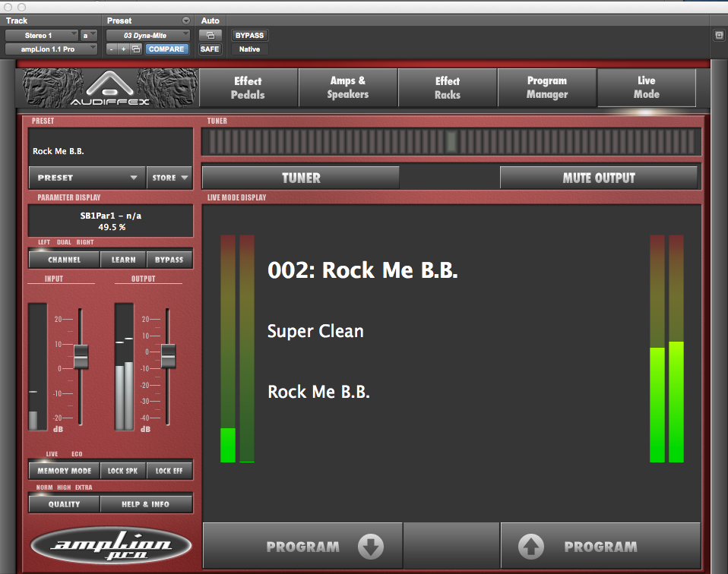
Task: Click the '002: Rock Me B.B.' program title
Action: 362,270
